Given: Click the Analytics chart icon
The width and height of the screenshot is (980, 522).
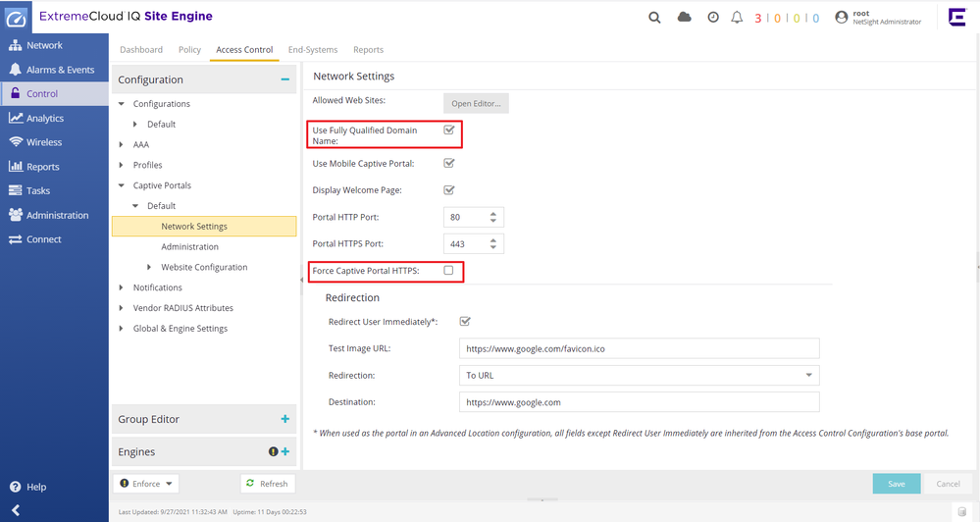Looking at the screenshot, I should 16,118.
